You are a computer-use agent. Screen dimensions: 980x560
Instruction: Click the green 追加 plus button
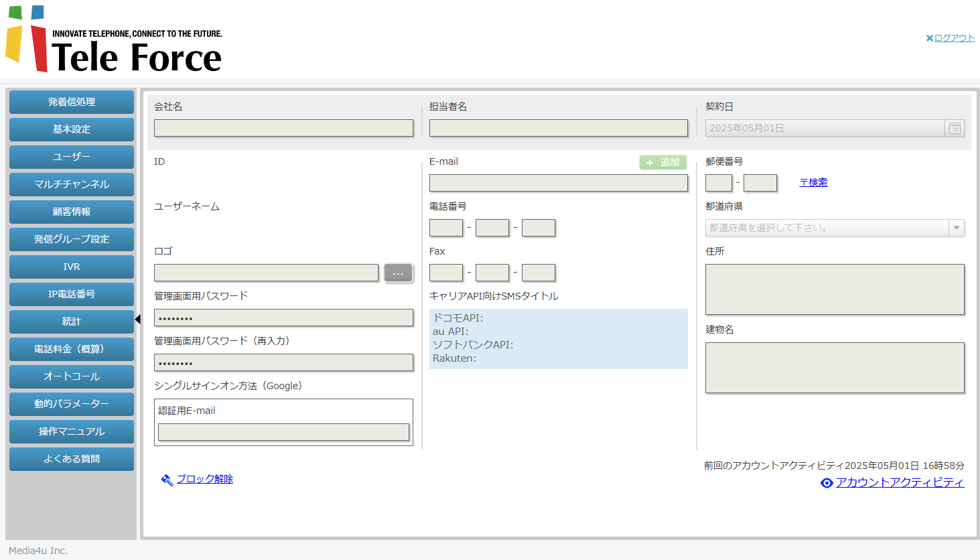coord(662,162)
